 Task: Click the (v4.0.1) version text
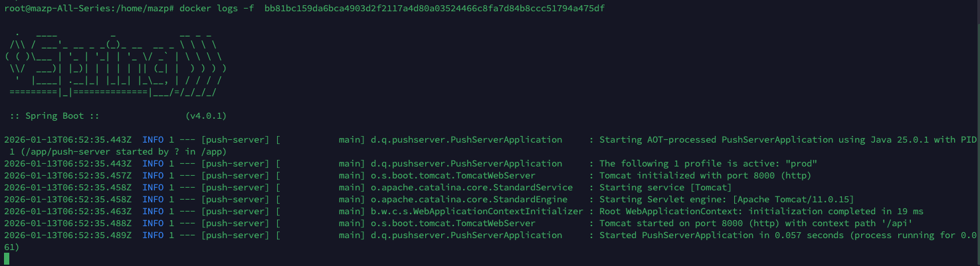tap(207, 116)
